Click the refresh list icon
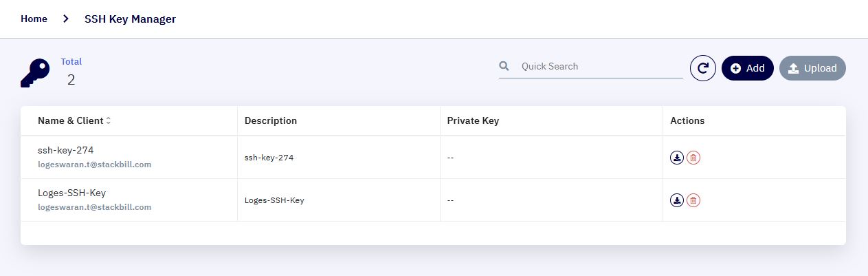The width and height of the screenshot is (868, 276). pos(703,68)
